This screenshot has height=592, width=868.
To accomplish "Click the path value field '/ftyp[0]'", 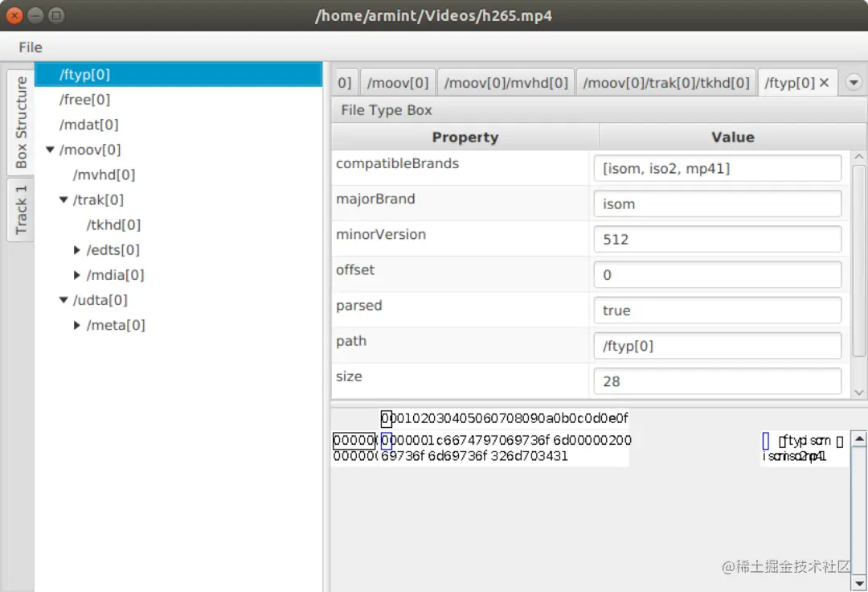I will point(718,346).
